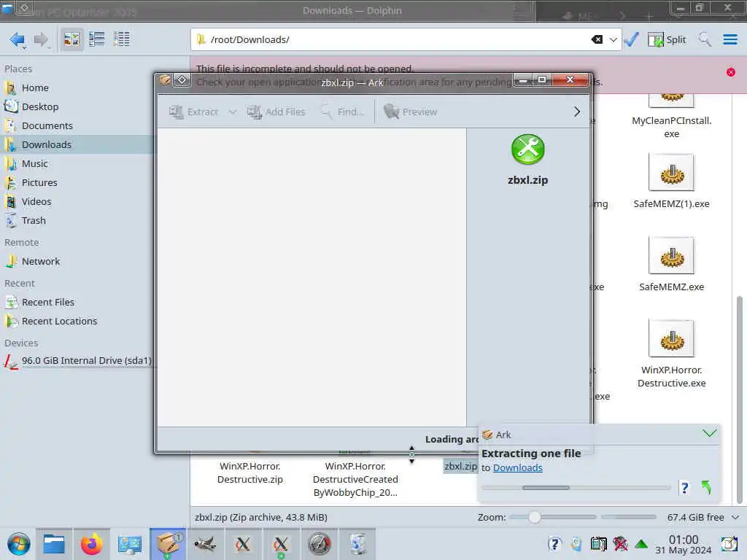This screenshot has height=560, width=747.
Task: Click the question mark icon in Ark notification
Action: tap(684, 488)
